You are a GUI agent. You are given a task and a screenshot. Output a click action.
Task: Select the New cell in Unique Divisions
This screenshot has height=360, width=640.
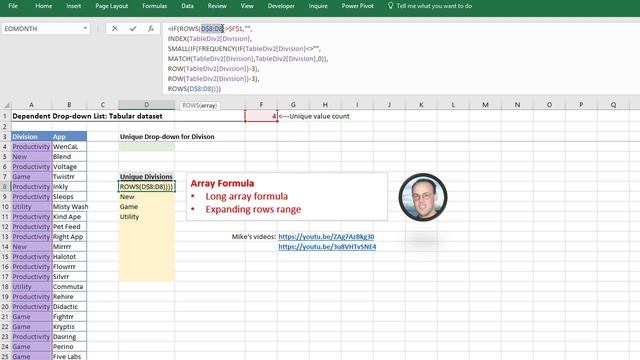click(147, 197)
